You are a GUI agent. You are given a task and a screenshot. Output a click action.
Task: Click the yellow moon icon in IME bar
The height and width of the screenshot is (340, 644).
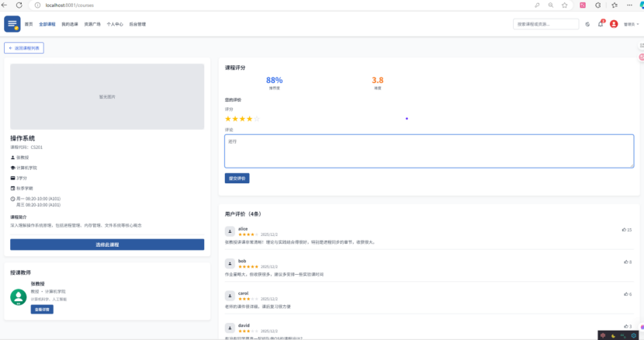coord(613,336)
